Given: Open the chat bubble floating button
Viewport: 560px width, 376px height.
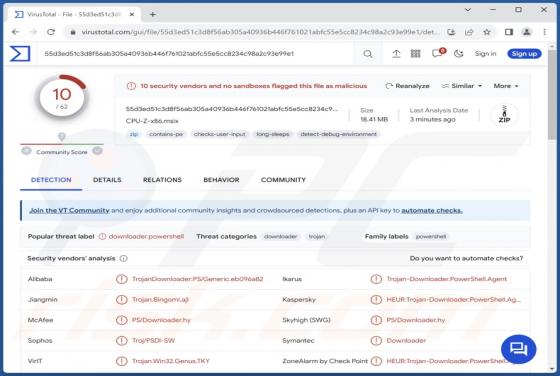Looking at the screenshot, I should coord(519,349).
